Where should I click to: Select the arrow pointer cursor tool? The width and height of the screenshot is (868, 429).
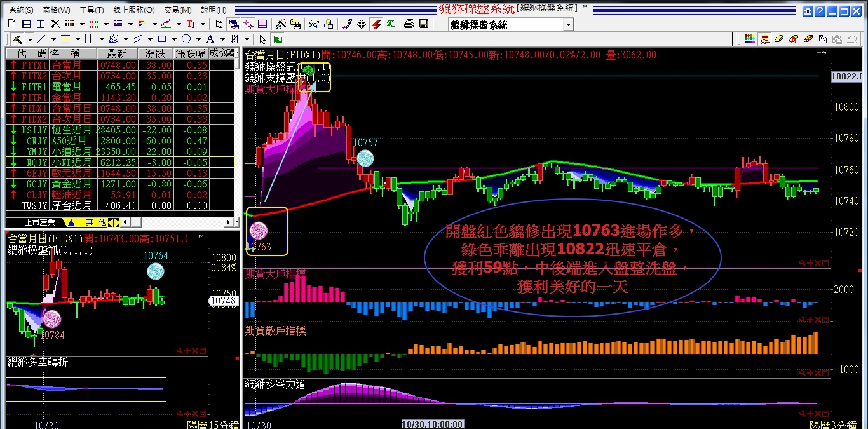pos(262,39)
